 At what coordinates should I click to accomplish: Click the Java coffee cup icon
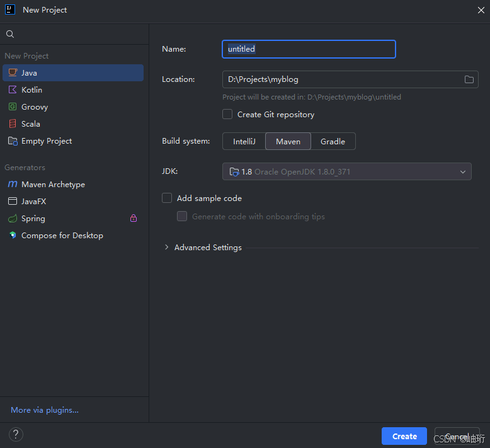tap(13, 72)
